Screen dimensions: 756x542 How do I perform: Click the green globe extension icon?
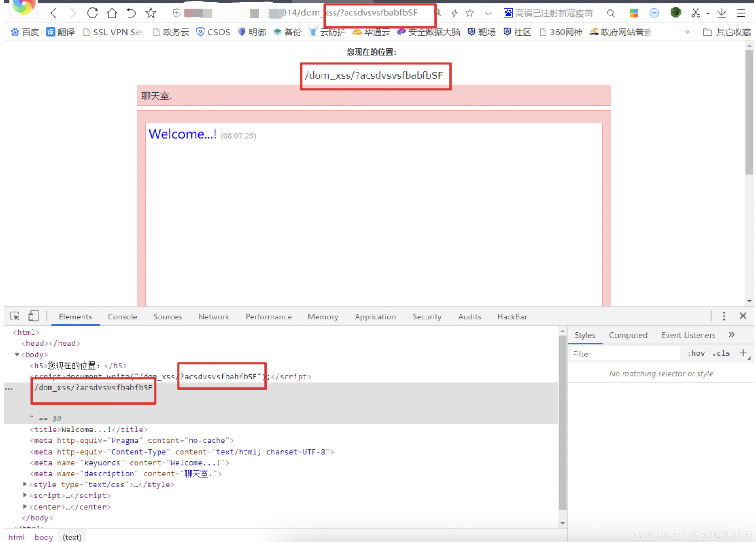point(675,13)
